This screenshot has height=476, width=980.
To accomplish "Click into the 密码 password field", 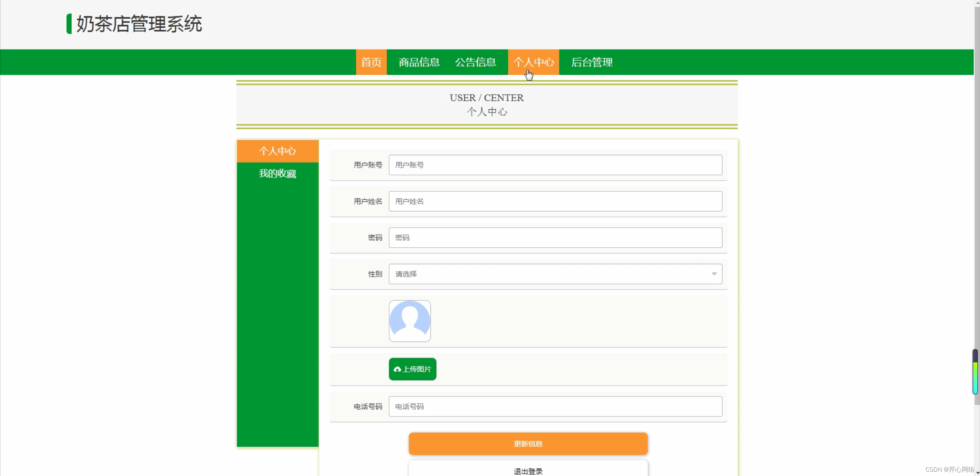I will 555,237.
